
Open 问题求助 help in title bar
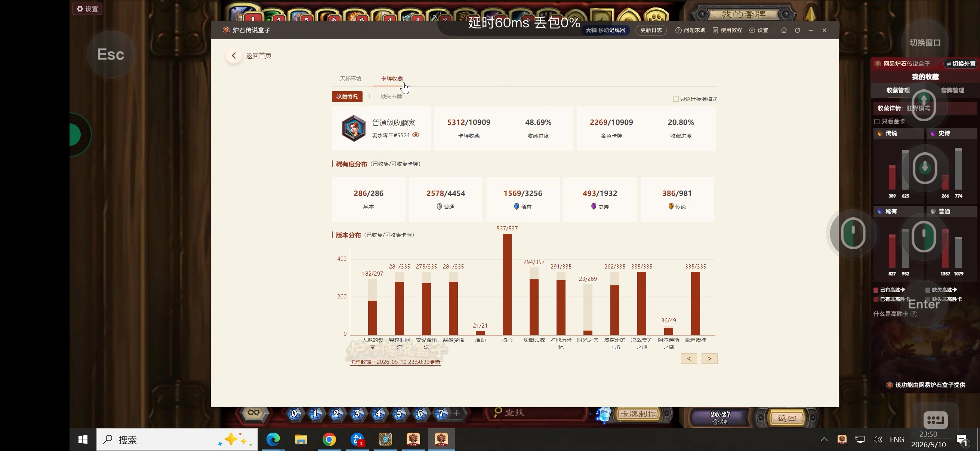(x=690, y=30)
